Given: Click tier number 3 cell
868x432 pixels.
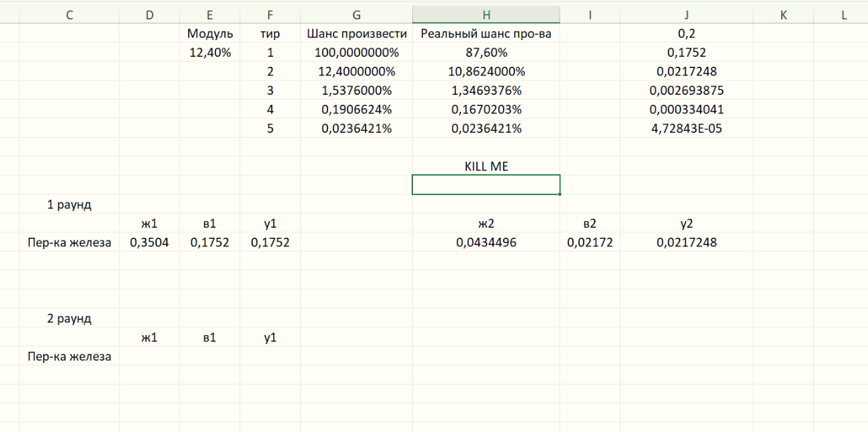Looking at the screenshot, I should 270,91.
